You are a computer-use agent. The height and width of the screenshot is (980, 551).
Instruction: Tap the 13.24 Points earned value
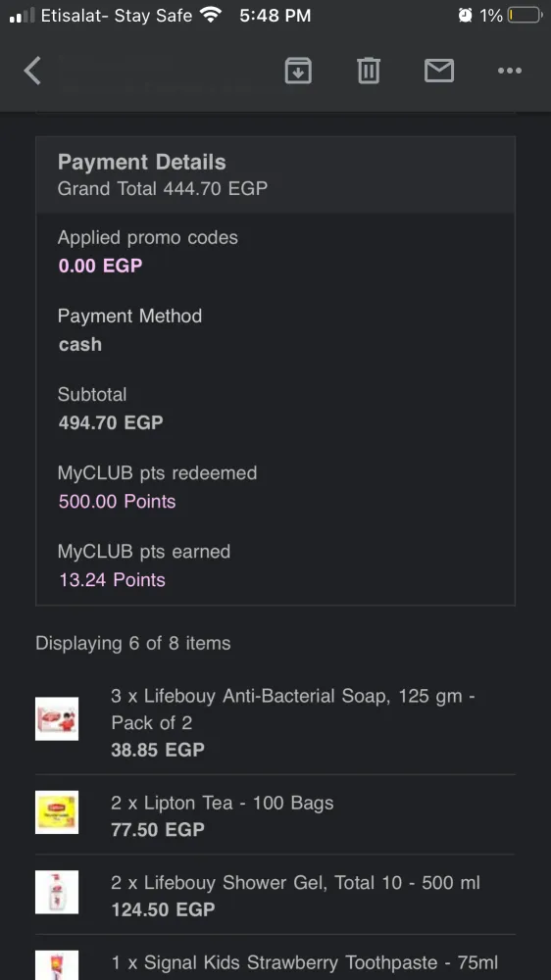pyautogui.click(x=112, y=579)
